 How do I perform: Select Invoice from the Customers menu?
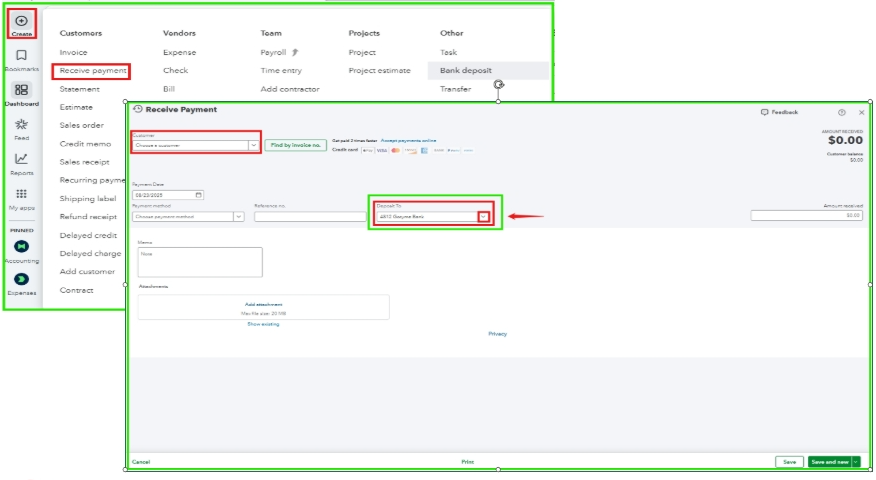pos(73,53)
